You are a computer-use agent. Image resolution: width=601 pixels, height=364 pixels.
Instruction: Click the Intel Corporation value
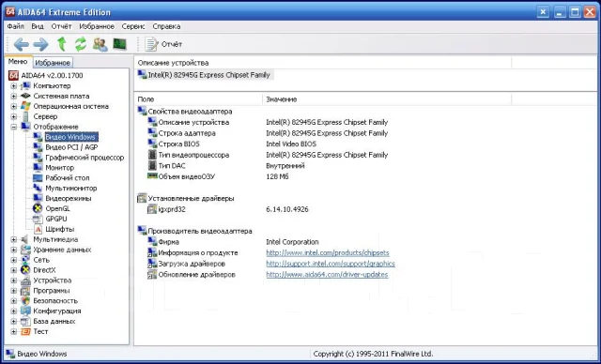(x=292, y=242)
